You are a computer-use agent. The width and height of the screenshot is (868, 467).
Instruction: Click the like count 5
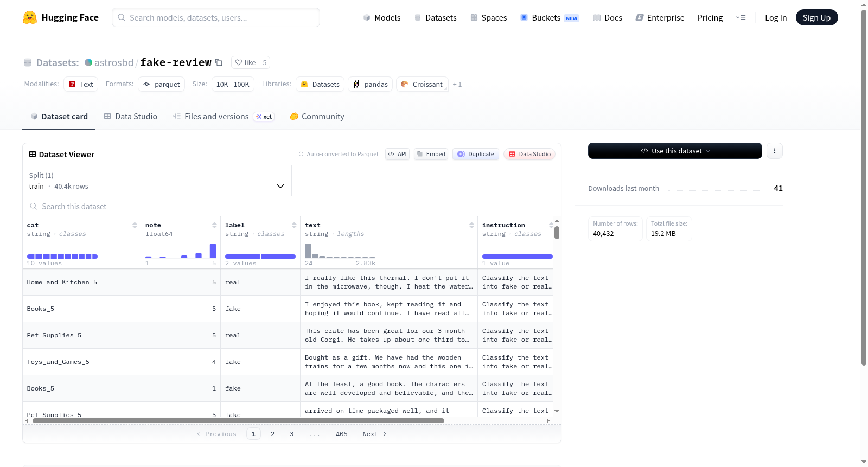[x=265, y=62]
